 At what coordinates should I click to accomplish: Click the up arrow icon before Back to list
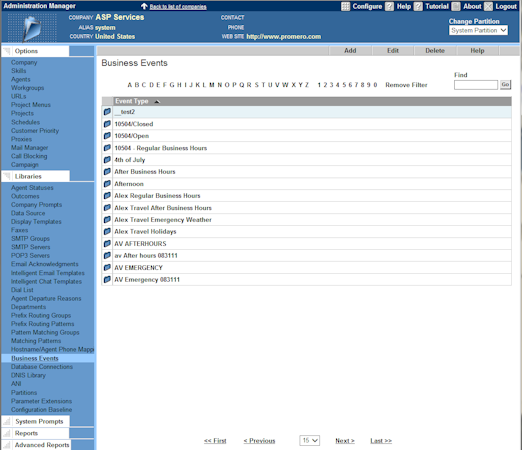click(x=144, y=6)
